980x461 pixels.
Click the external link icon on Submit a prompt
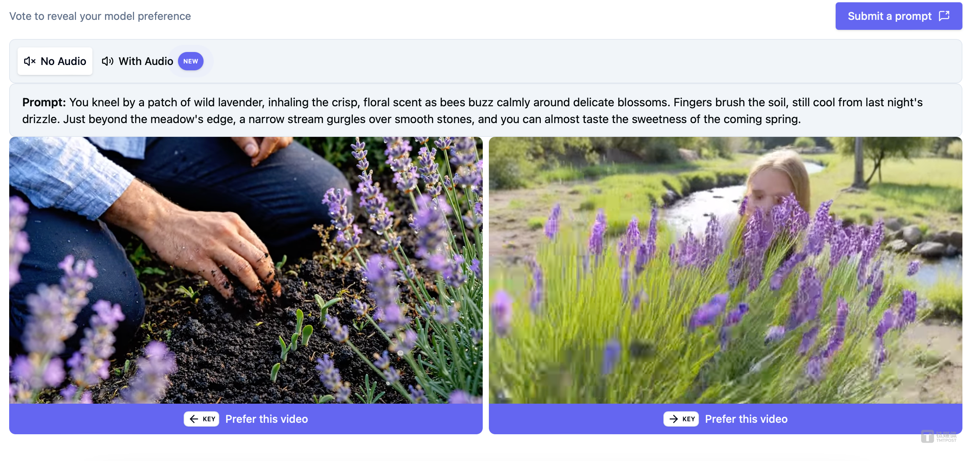tap(944, 16)
